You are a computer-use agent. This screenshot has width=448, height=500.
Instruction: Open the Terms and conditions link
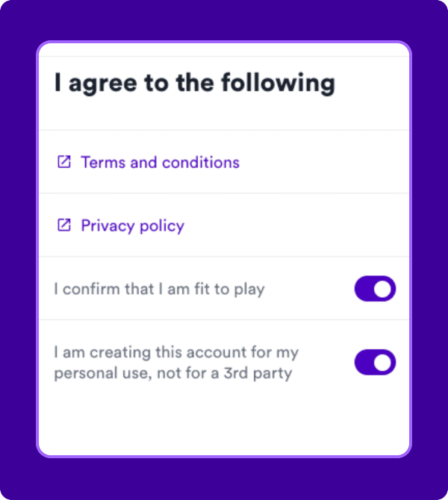(x=160, y=162)
